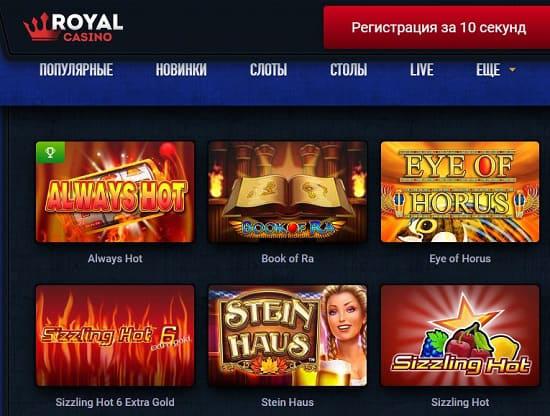Click the Eye of Horus title link
550x416 pixels.
pos(460,259)
